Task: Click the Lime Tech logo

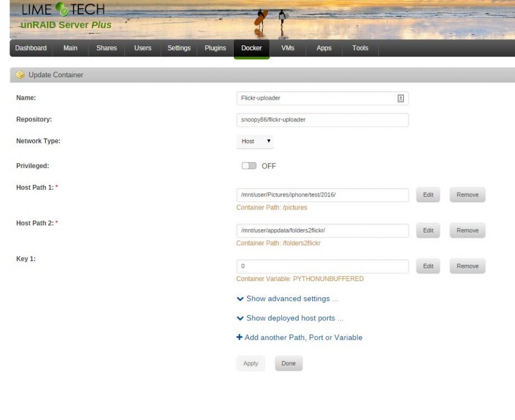Action: pos(63,9)
